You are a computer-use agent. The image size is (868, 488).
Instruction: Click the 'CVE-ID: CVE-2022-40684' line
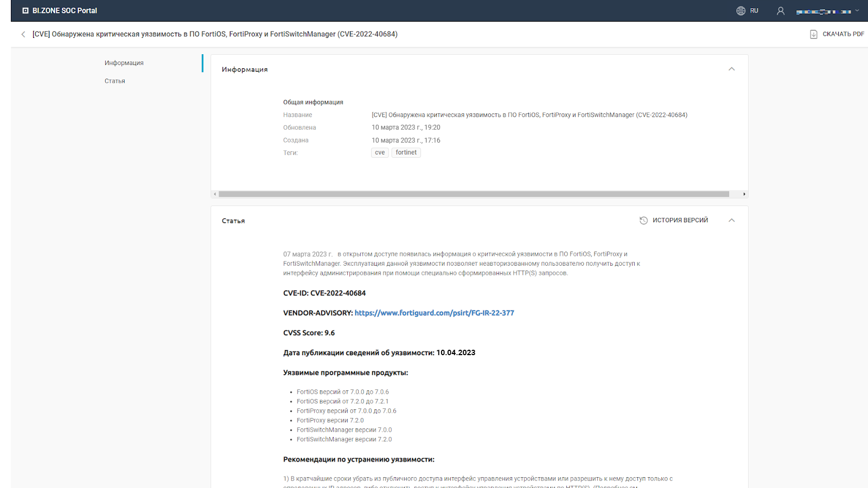tap(324, 293)
